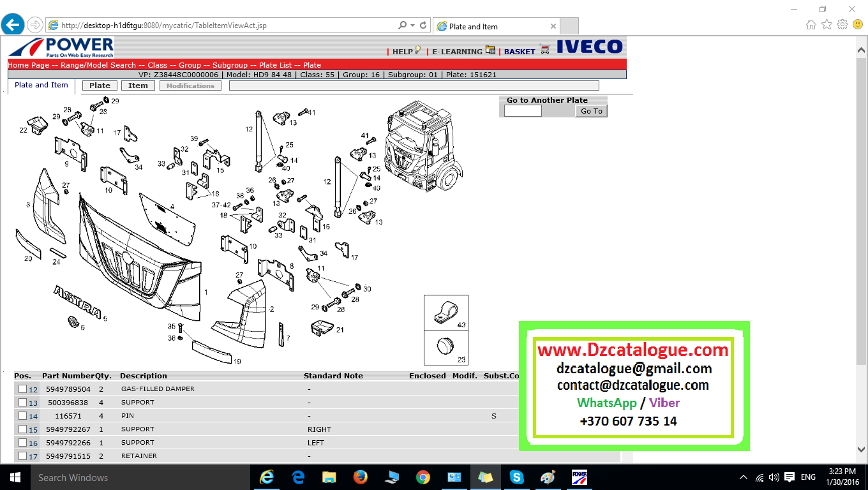Tick the checkbox for position 16
The width and height of the screenshot is (868, 490).
tap(22, 442)
